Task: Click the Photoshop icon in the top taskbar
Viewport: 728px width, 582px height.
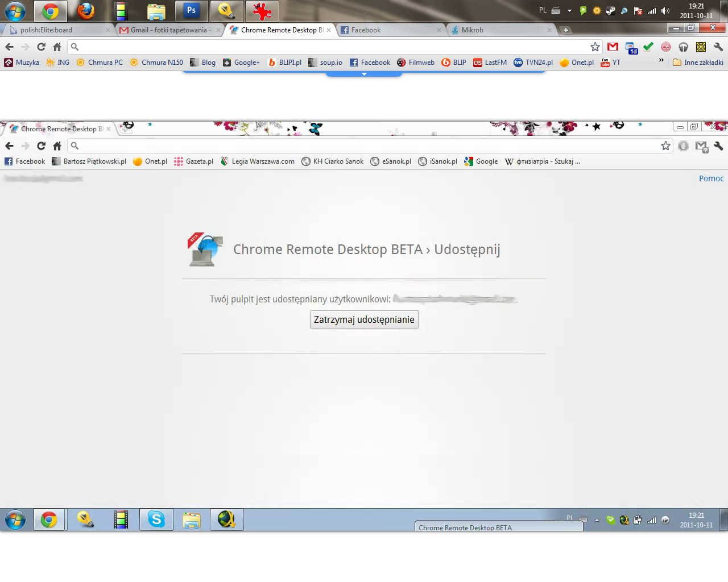Action: click(x=191, y=11)
